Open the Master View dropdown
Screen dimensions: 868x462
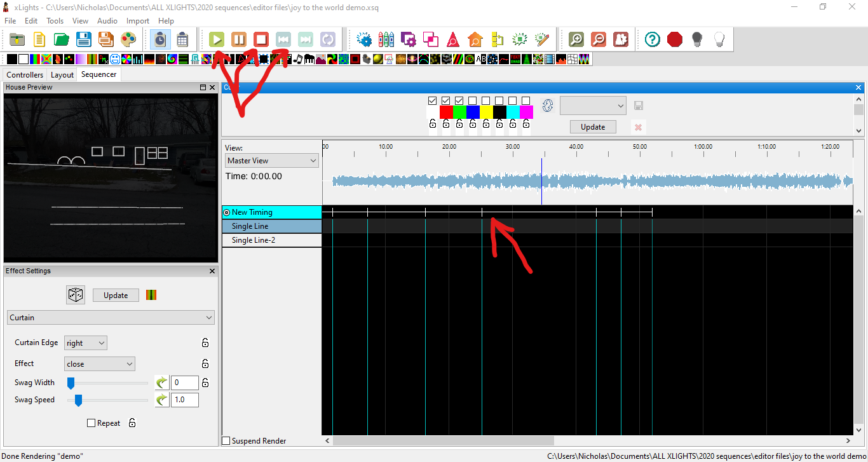point(271,160)
